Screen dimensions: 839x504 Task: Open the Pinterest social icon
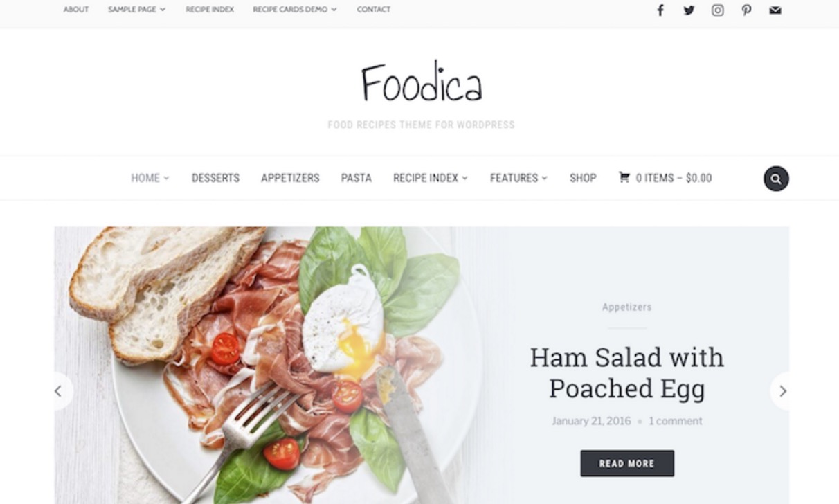(x=746, y=10)
